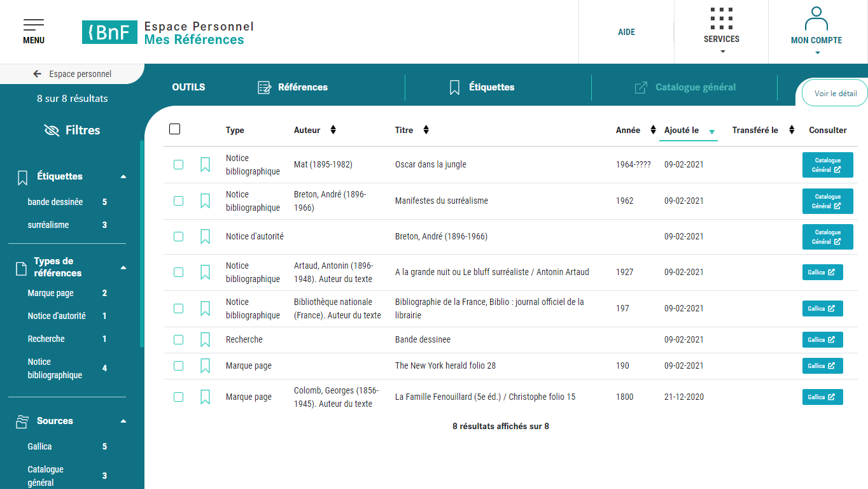Collapse the Étiquettes filter section

[x=123, y=176]
